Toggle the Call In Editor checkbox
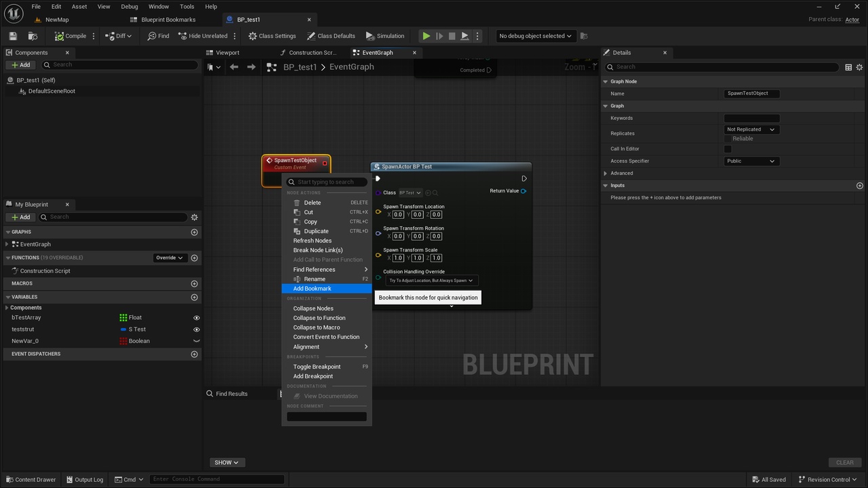The height and width of the screenshot is (488, 868). (728, 149)
